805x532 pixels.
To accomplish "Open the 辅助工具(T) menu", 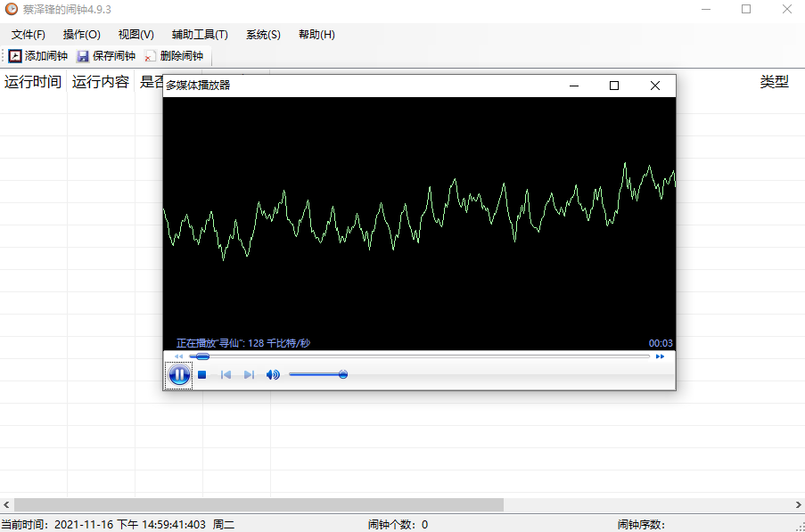I will [200, 35].
